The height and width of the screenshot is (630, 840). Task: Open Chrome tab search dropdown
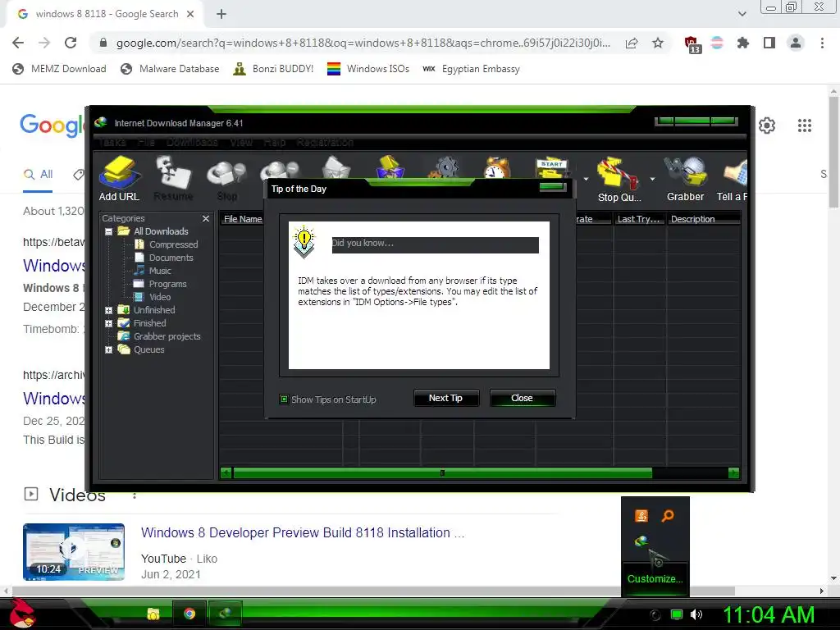[x=742, y=14]
